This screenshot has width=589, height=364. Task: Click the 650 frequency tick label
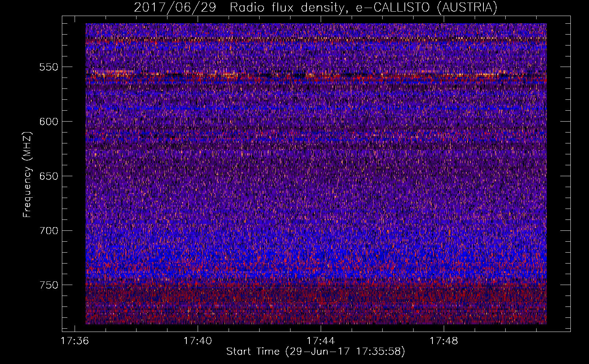49,176
